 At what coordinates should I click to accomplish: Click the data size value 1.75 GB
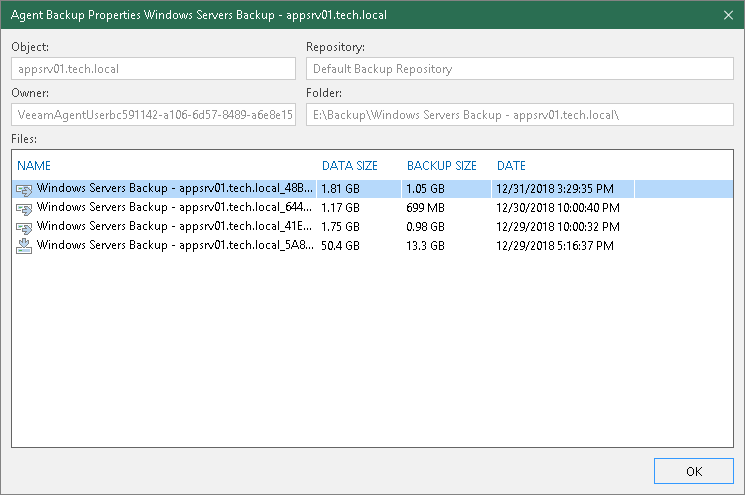click(340, 227)
